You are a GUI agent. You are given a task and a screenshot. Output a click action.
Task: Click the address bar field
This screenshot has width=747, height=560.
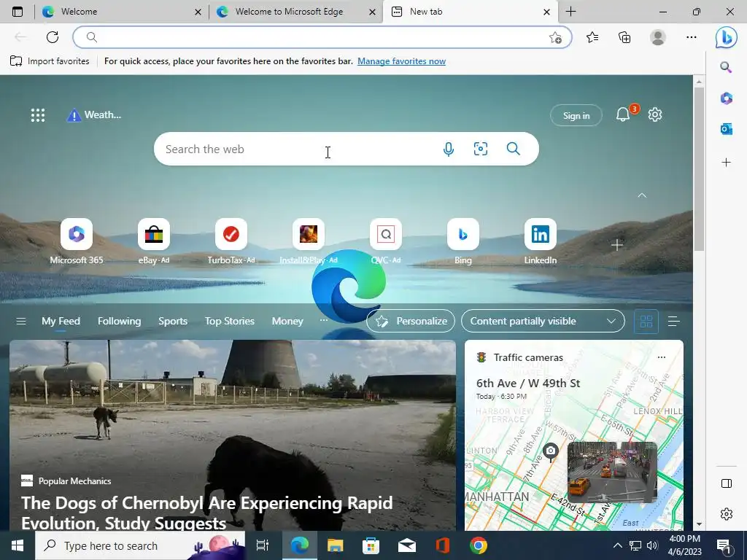click(322, 38)
